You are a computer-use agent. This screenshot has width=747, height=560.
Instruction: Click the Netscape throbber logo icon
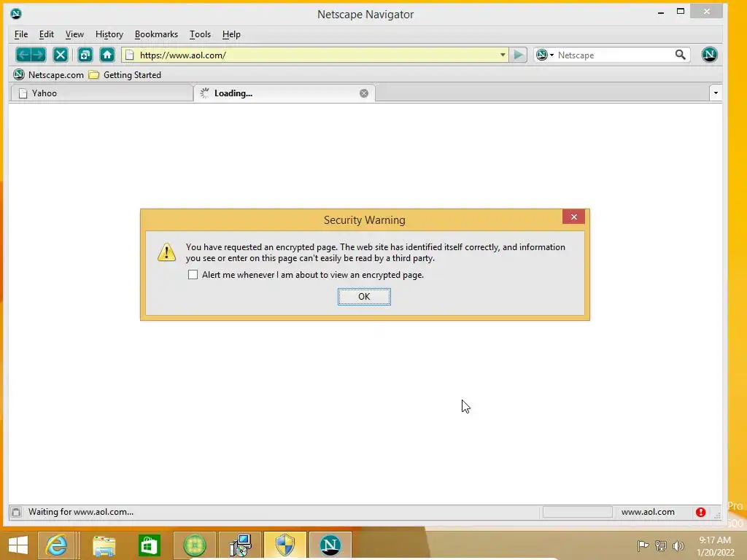[709, 54]
